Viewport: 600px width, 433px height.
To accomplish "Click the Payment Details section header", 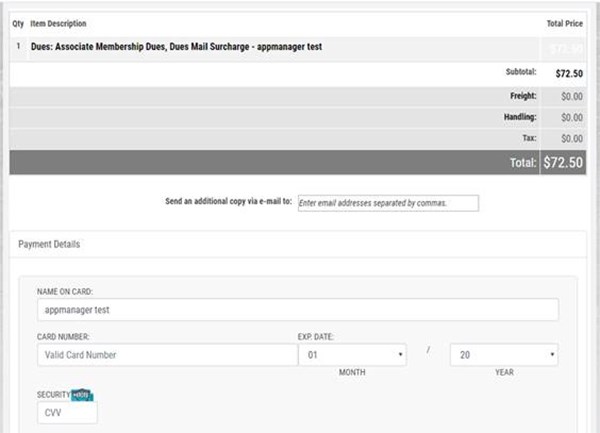I will 49,244.
